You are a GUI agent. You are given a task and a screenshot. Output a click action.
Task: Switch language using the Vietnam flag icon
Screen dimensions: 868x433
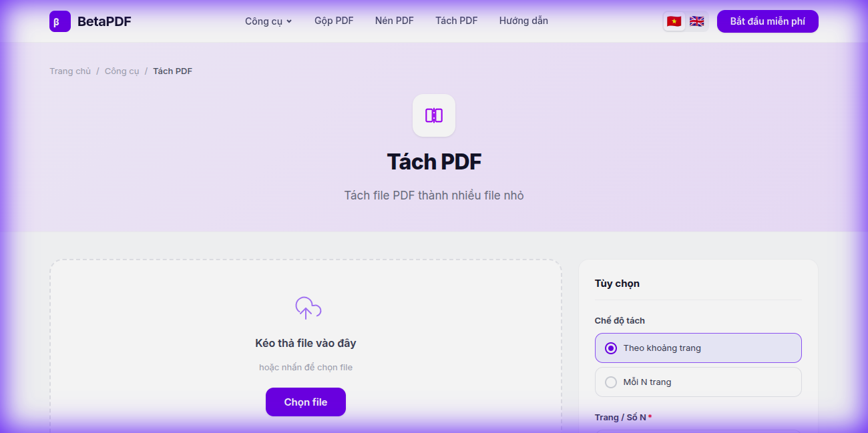click(674, 21)
